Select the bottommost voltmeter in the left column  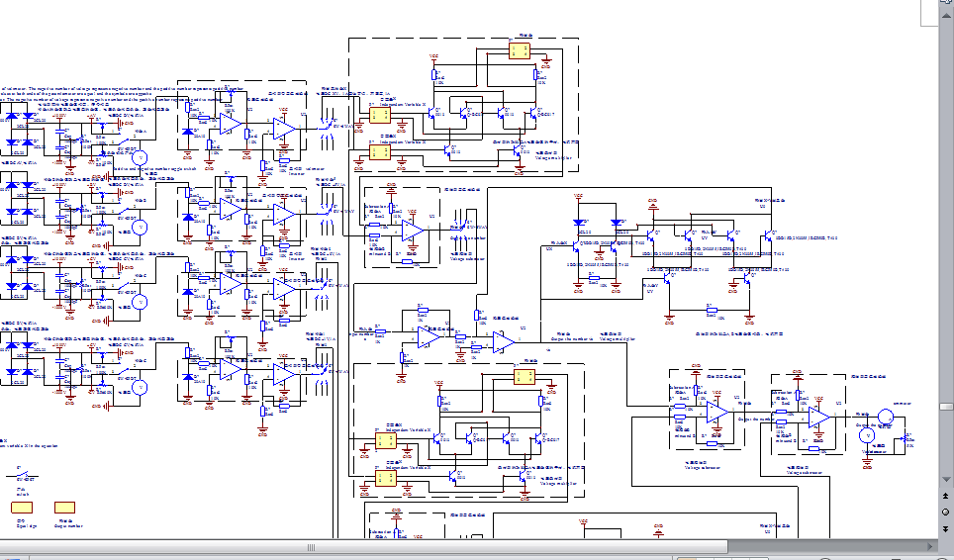pos(140,387)
